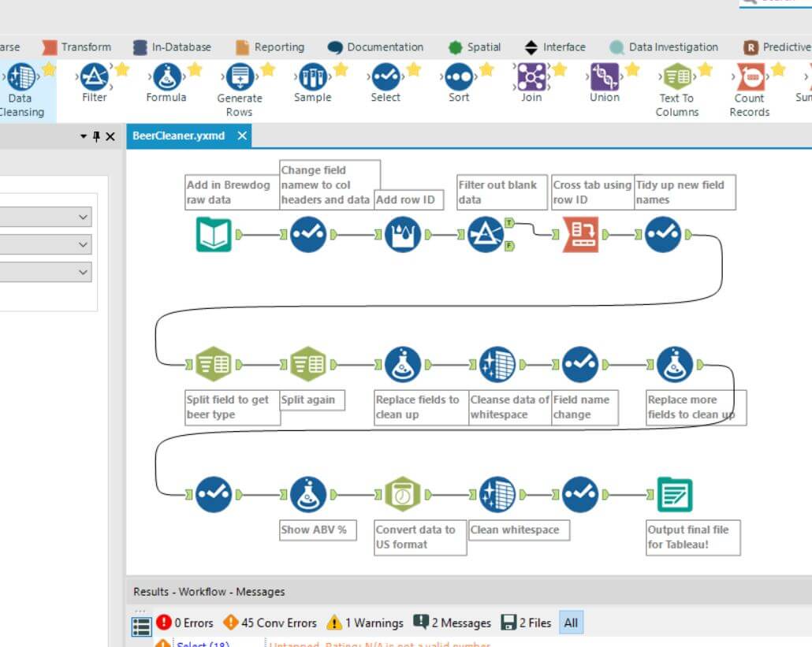Open the Interface tool category
The height and width of the screenshot is (647, 812).
[555, 47]
